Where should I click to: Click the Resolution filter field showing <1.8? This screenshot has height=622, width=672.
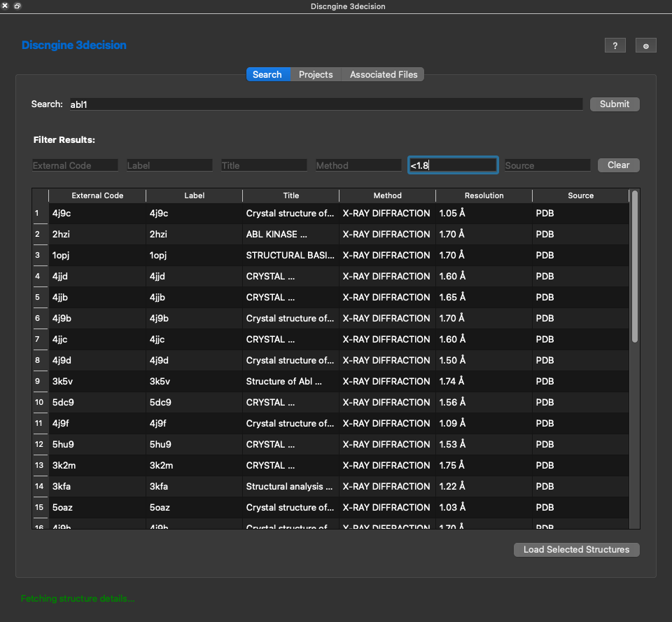pos(453,165)
